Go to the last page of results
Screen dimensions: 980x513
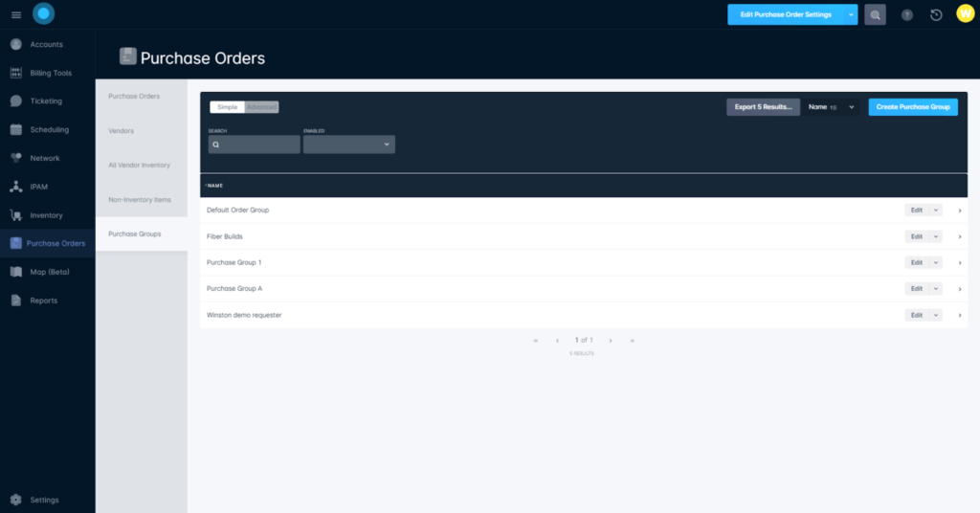632,341
